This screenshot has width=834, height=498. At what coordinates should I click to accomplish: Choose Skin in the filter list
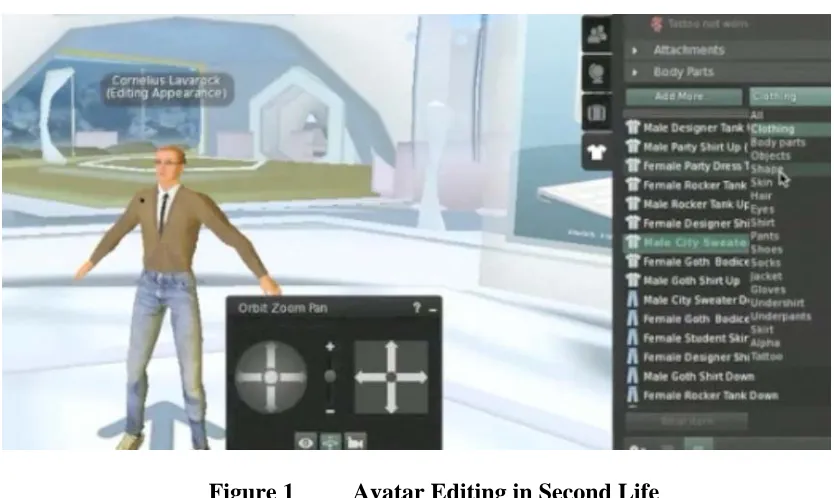[761, 182]
